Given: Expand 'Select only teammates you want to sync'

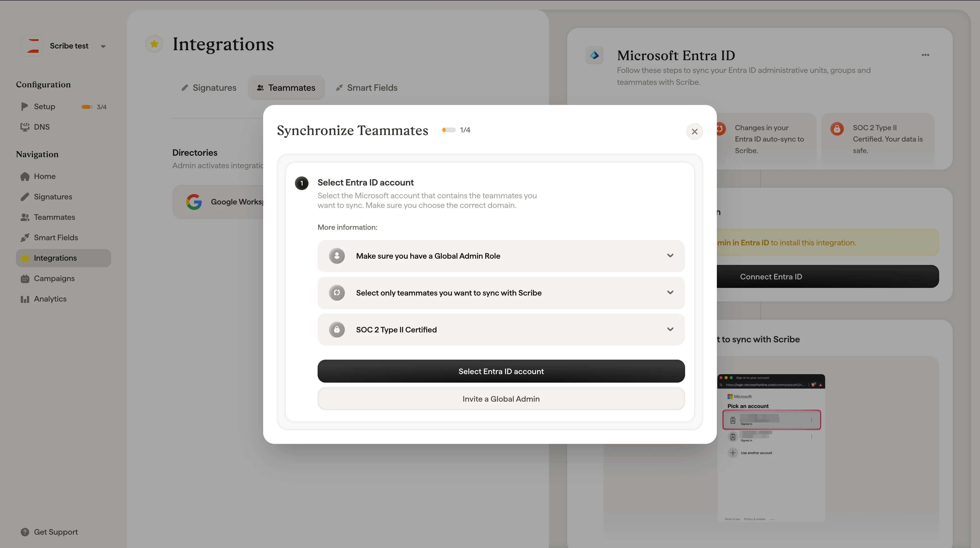Looking at the screenshot, I should coord(501,293).
